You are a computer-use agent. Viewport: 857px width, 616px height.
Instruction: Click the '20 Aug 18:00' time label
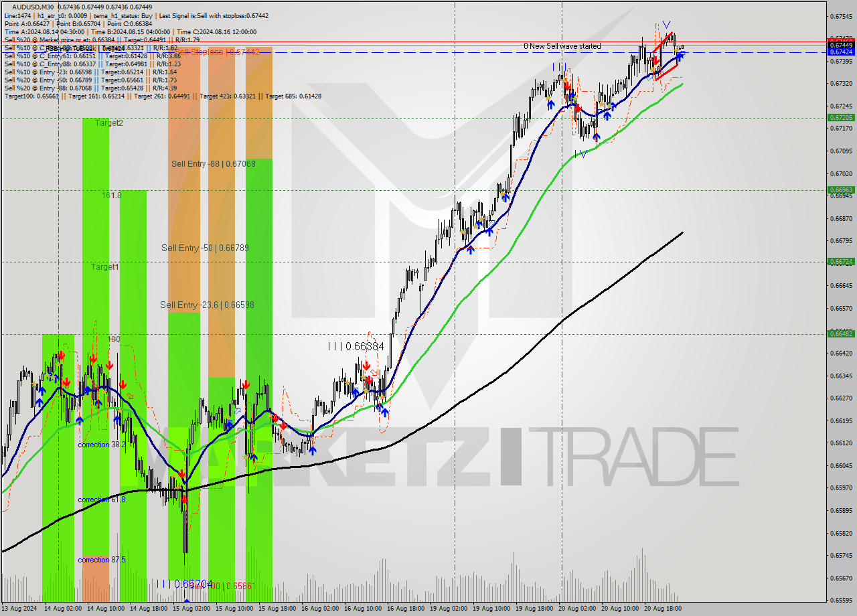click(x=662, y=609)
